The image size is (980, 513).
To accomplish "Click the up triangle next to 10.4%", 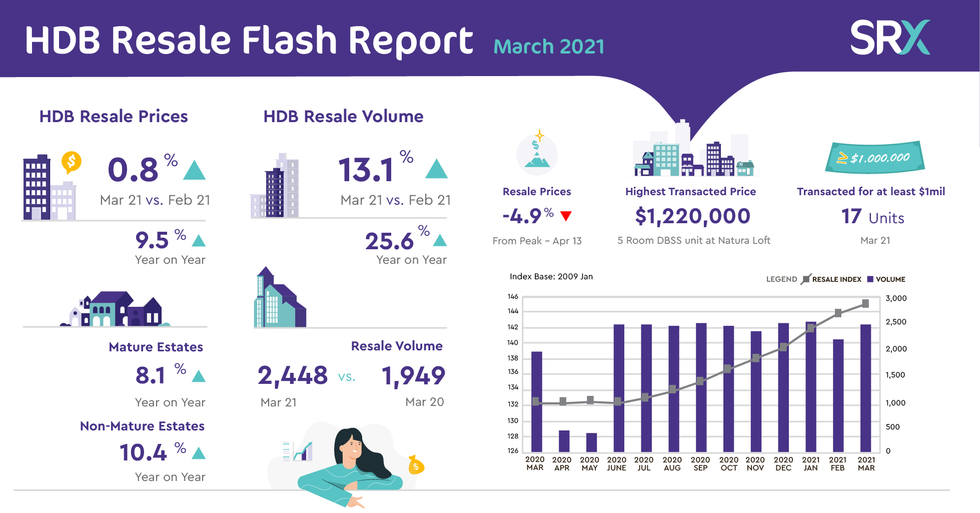I will coord(199,454).
